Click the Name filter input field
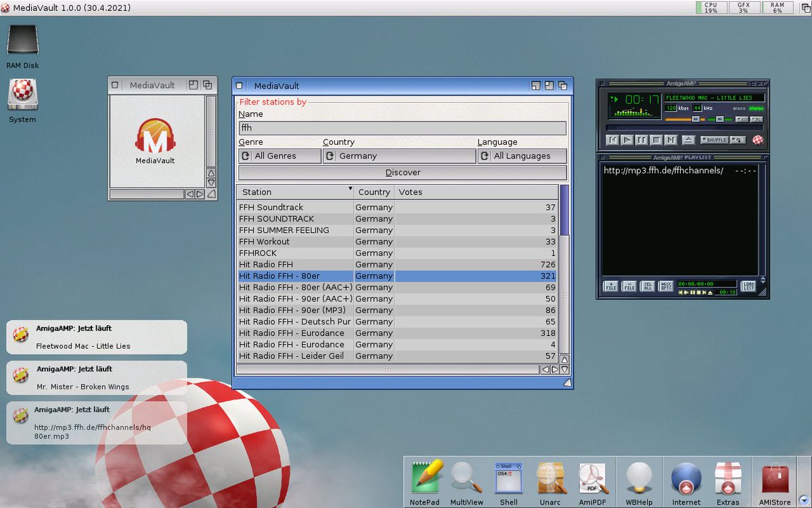Image resolution: width=812 pixels, height=508 pixels. click(x=403, y=127)
